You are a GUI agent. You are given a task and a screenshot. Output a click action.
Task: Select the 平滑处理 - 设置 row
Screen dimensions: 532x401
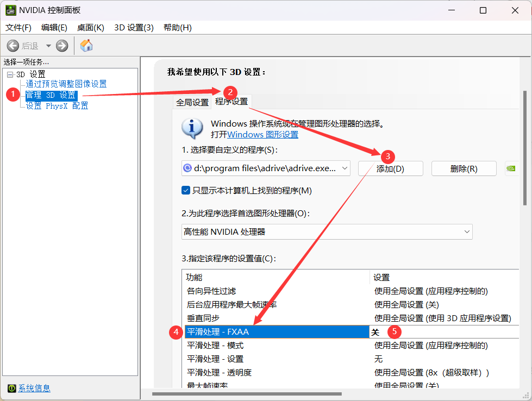[x=352, y=359]
